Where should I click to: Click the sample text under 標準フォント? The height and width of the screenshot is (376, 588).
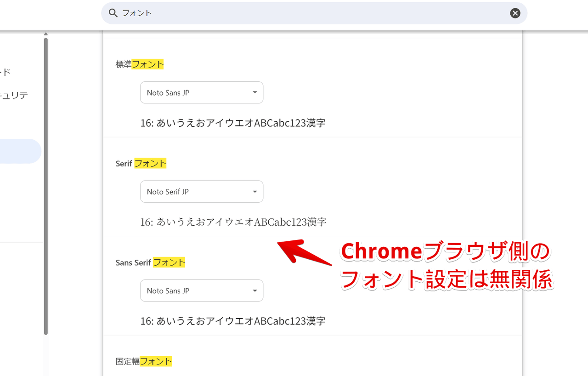pyautogui.click(x=233, y=123)
